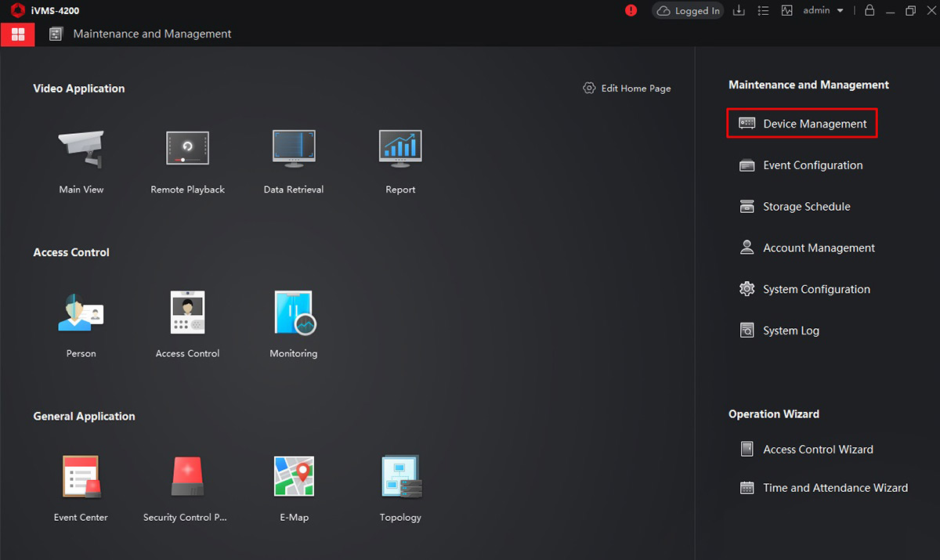940x560 pixels.
Task: Open the Monitoring door icon
Action: click(x=294, y=313)
